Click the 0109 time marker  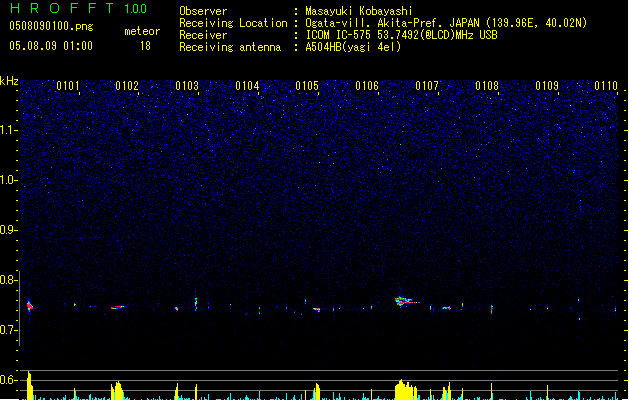tap(547, 86)
